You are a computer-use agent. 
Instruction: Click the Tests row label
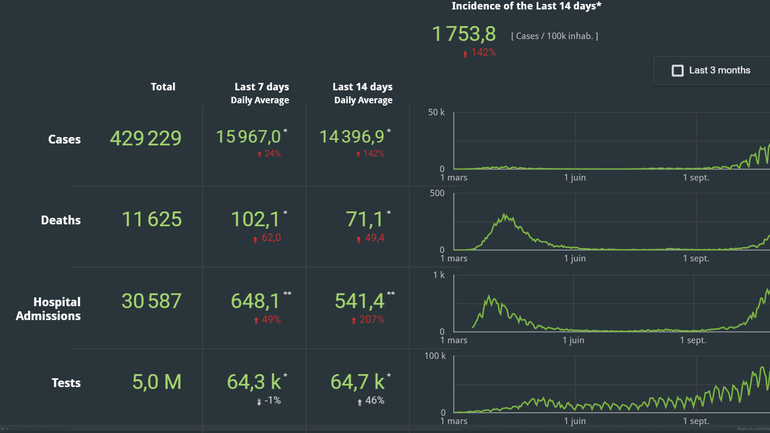pyautogui.click(x=65, y=383)
